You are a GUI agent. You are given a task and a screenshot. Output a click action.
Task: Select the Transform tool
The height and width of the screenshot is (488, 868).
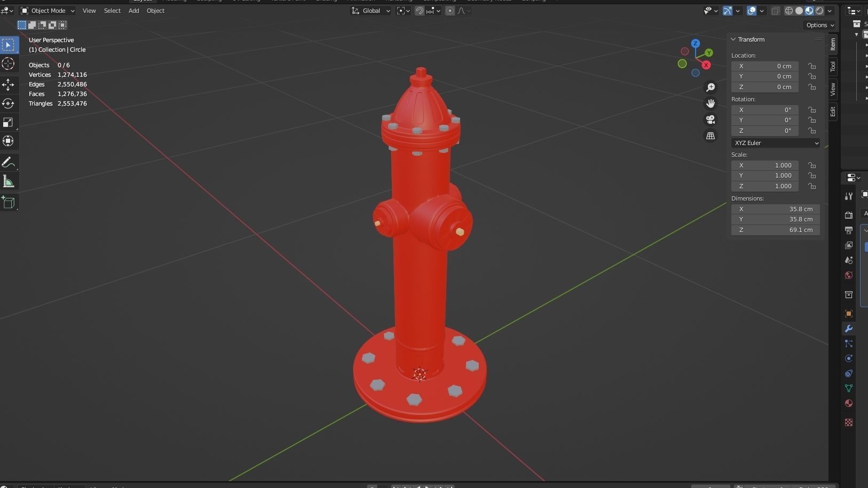point(9,141)
